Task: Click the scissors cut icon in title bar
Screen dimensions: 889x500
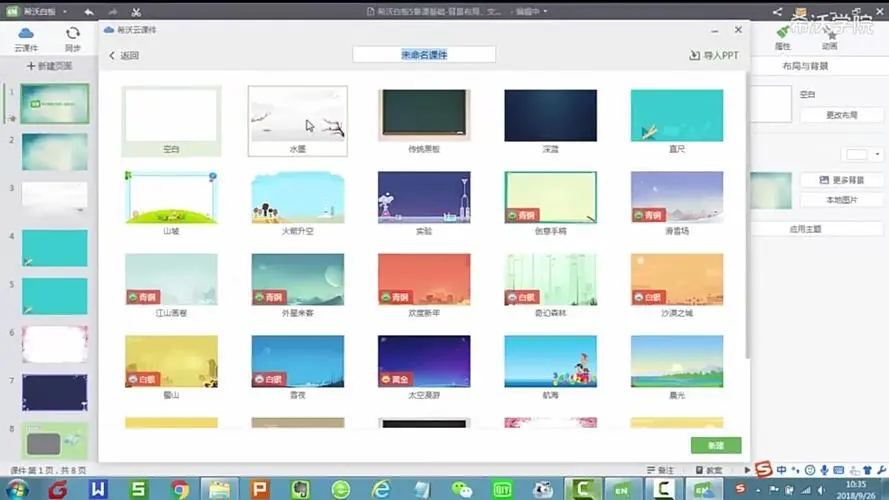Action: click(136, 11)
